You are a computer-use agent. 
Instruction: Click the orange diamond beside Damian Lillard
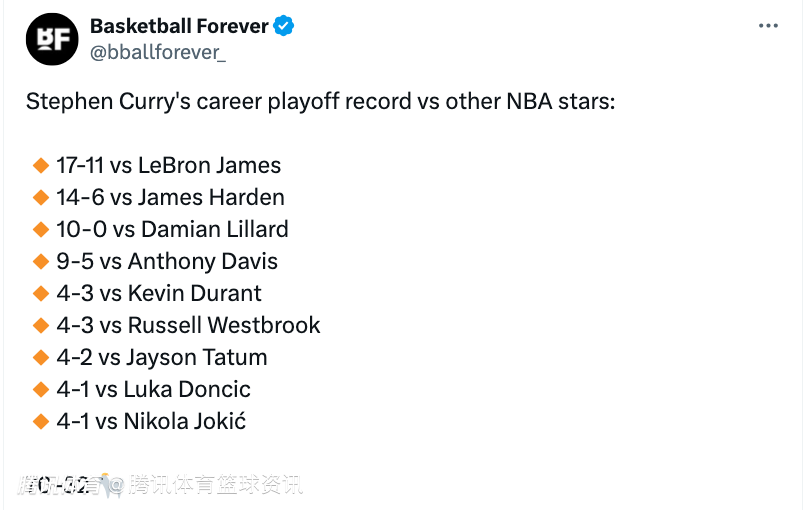click(41, 230)
